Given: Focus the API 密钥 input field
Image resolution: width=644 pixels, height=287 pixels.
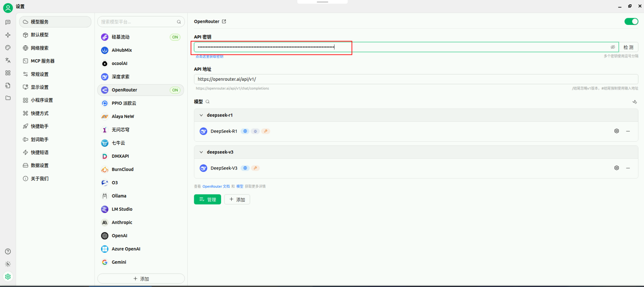Looking at the screenshot, I should (x=406, y=47).
